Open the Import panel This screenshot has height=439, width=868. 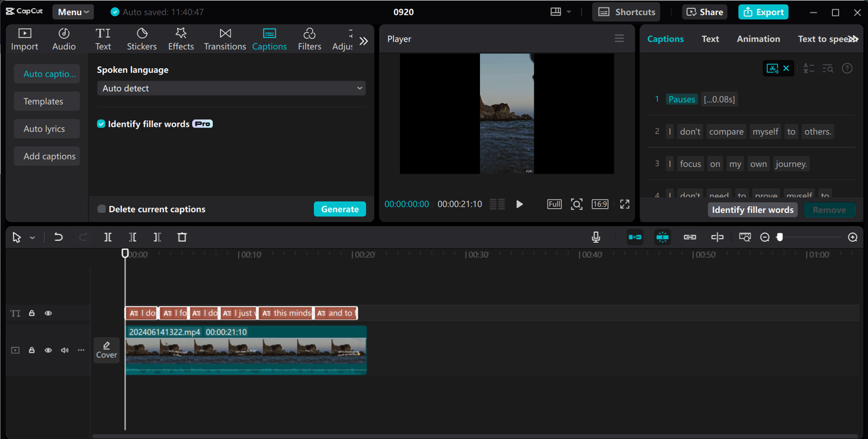pyautogui.click(x=24, y=39)
